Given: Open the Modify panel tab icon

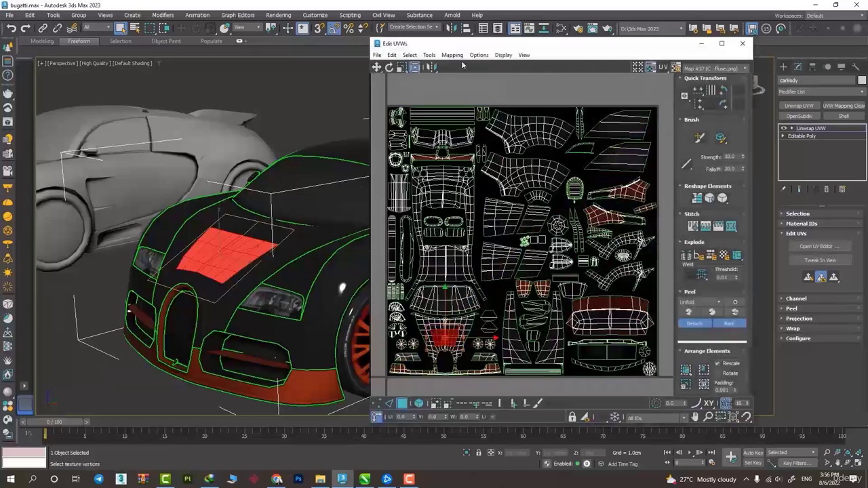Looking at the screenshot, I should pos(797,66).
